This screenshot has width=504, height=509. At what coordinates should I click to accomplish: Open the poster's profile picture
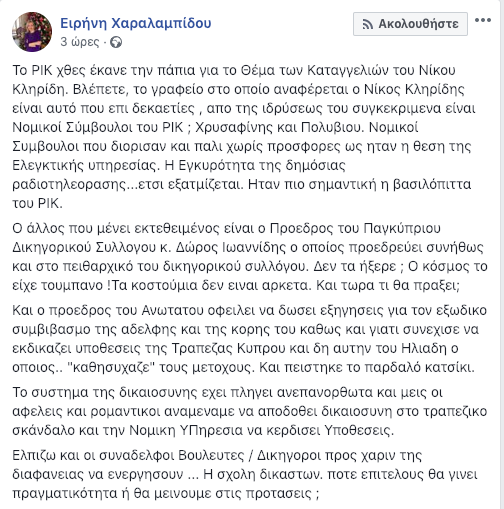(x=32, y=32)
